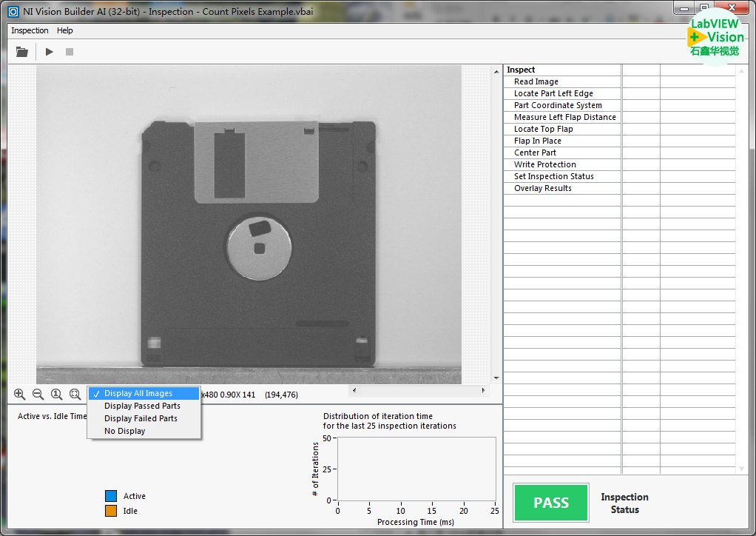
Task: Click the green PASS status indicator
Action: click(x=551, y=503)
